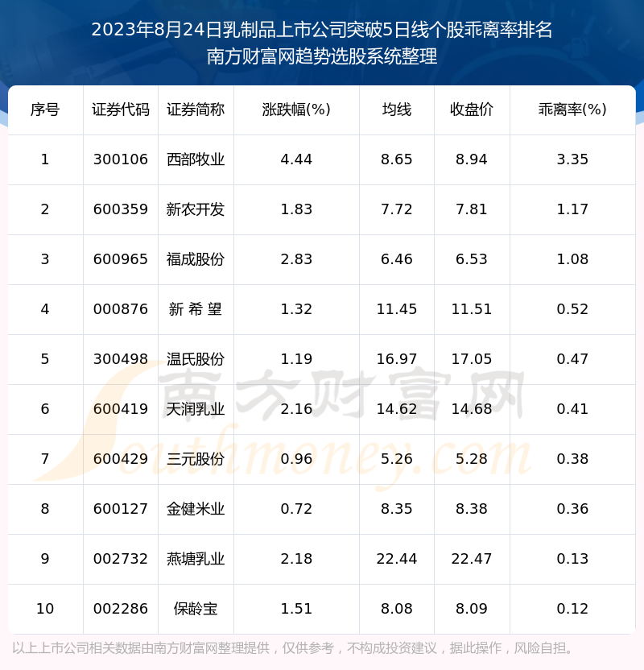Select stock code 000876
The image size is (644, 670).
pyautogui.click(x=121, y=309)
